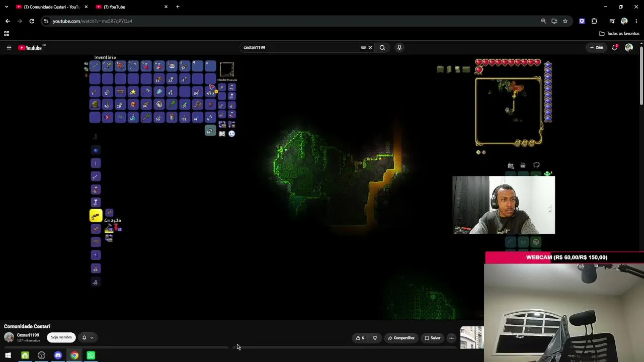Open the on-screen keyboard in search box

tap(363, 48)
